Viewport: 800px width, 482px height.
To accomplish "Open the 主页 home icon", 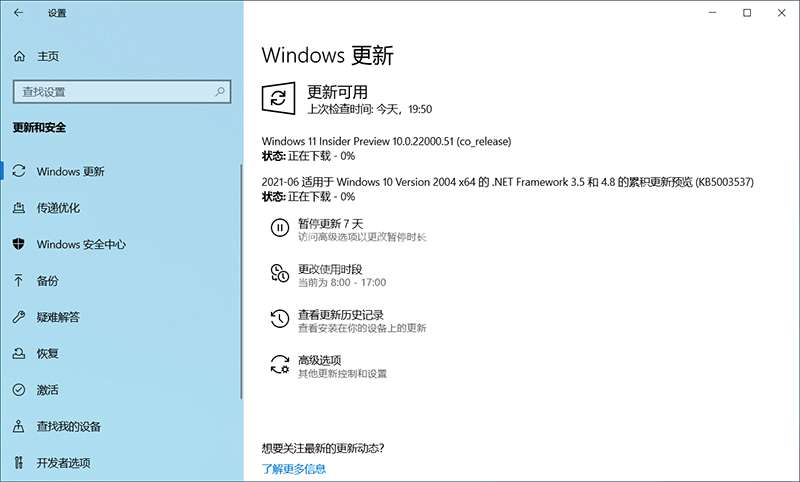I will coord(19,56).
